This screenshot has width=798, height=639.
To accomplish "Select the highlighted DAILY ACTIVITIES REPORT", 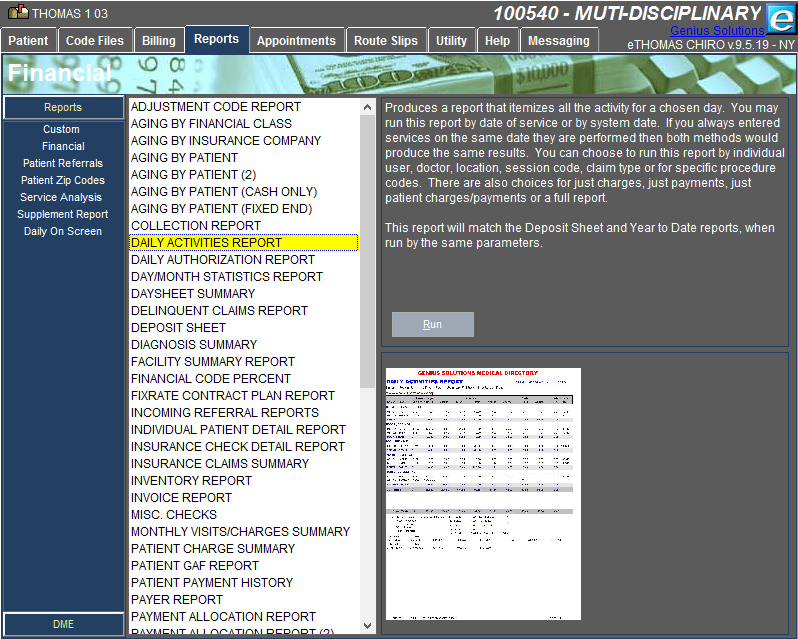I will pyautogui.click(x=244, y=243).
